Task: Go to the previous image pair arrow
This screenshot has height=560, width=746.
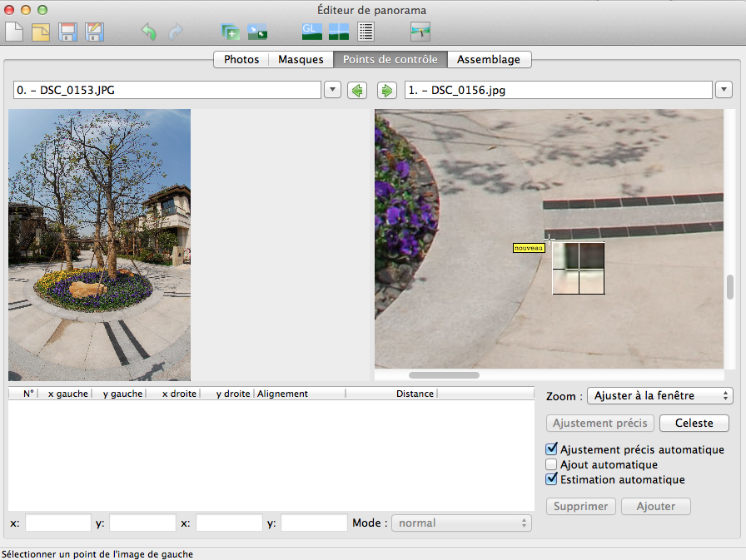Action: [x=357, y=90]
